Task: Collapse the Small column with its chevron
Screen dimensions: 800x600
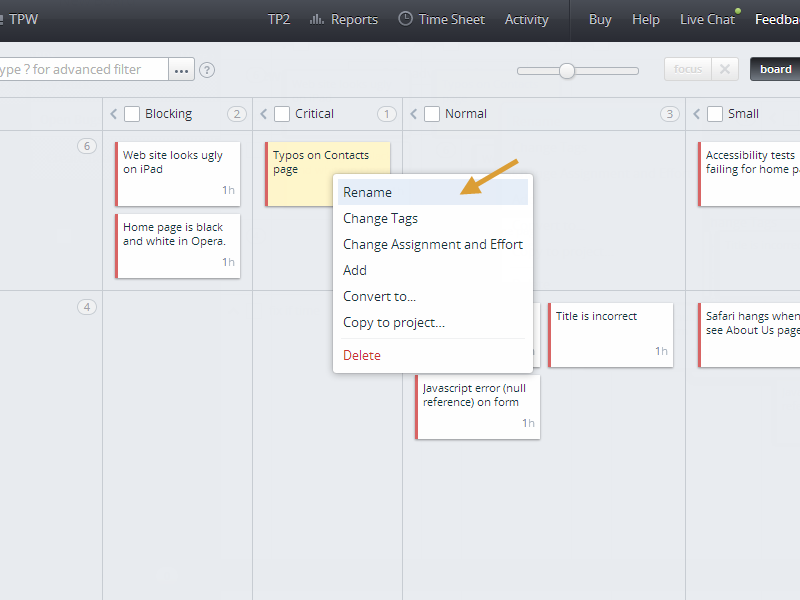Action: tap(696, 114)
